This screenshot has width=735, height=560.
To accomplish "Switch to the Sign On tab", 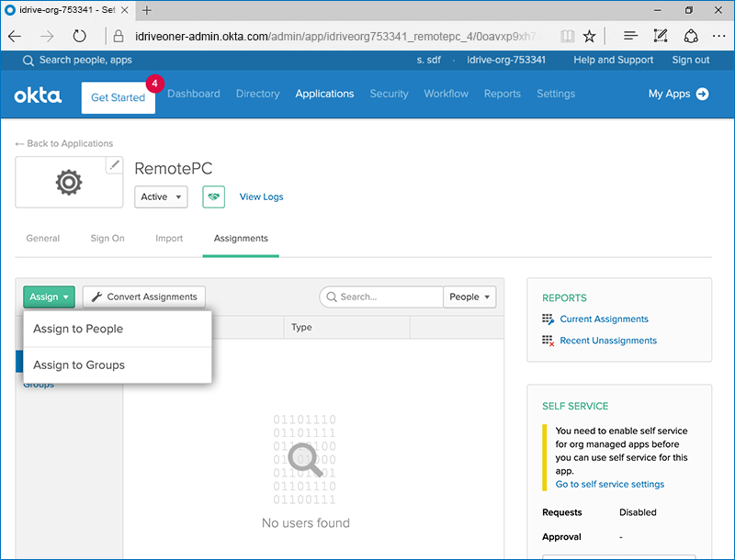I will click(107, 238).
